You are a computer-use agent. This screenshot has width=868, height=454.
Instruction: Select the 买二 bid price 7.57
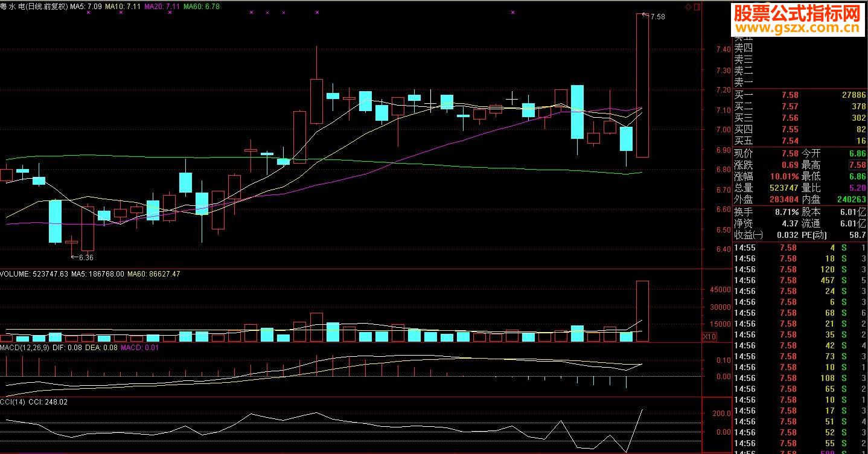(x=790, y=107)
